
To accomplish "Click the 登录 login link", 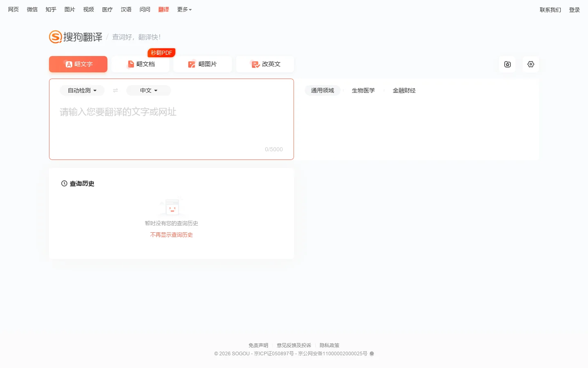I will pyautogui.click(x=575, y=10).
